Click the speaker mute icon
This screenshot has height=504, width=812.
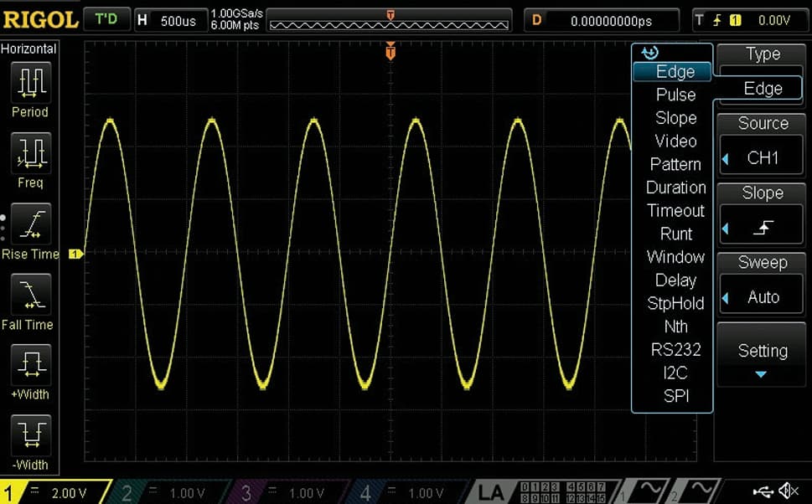pos(789,491)
